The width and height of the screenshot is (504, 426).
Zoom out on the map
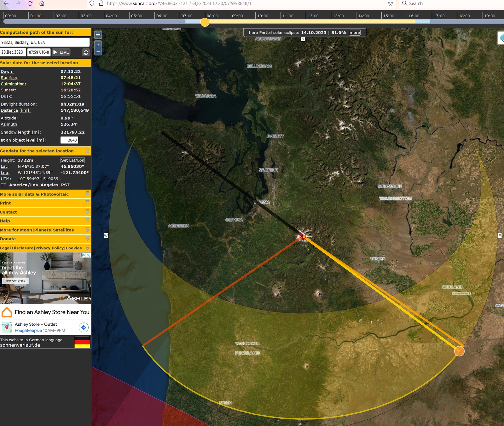[98, 52]
